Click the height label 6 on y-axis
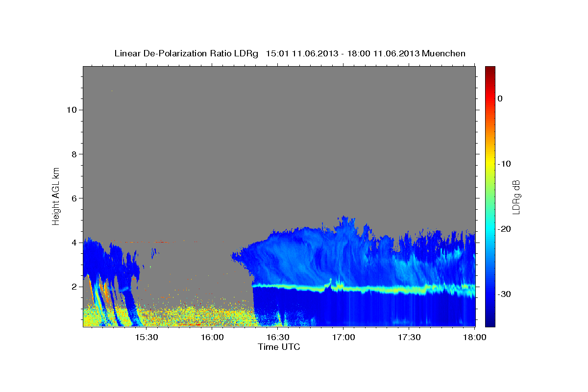 pyautogui.click(x=73, y=198)
